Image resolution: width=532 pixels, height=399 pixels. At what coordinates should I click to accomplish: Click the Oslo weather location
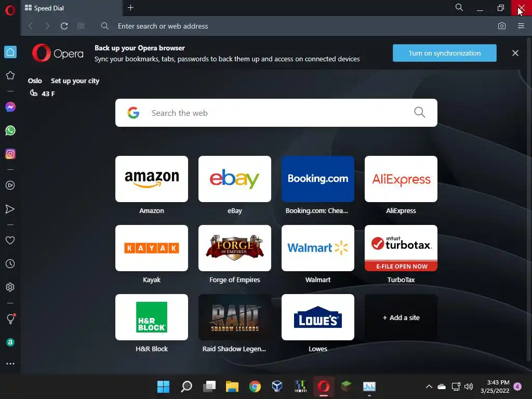tap(35, 81)
